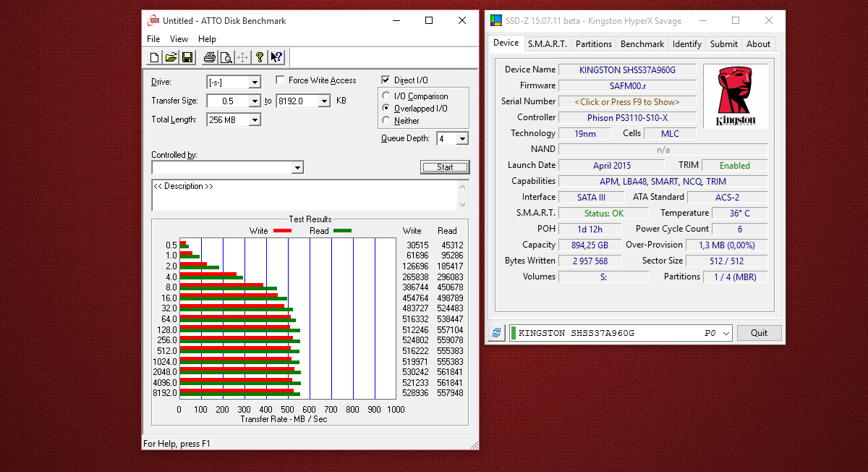This screenshot has height=472, width=868.
Task: Open the Drive dropdown
Action: coord(254,83)
